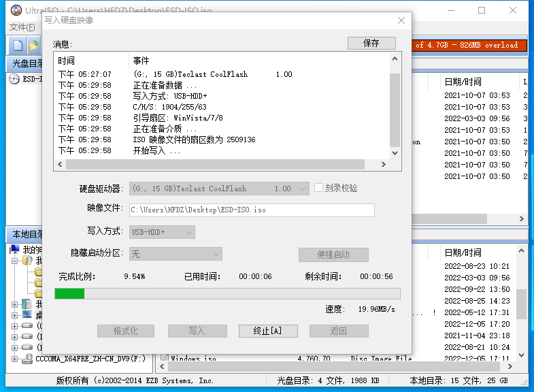Viewport: 534px width, 392px height.
Task: Click the New file toolbar icon
Action: click(18, 46)
